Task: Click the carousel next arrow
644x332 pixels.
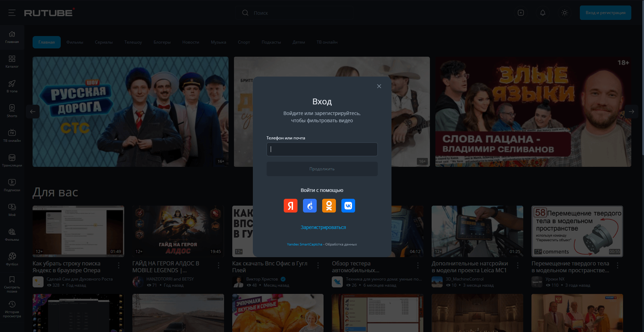Action: click(631, 112)
